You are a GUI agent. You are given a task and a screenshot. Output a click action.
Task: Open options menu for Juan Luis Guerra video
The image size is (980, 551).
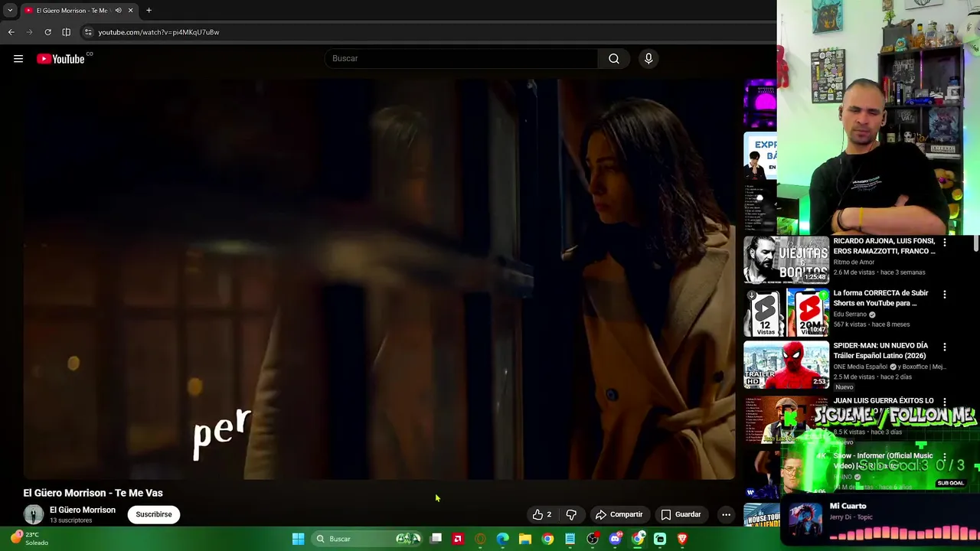[x=945, y=401]
